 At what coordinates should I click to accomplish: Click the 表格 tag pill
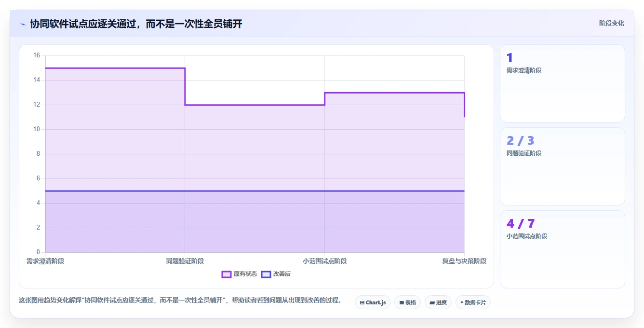(x=407, y=302)
